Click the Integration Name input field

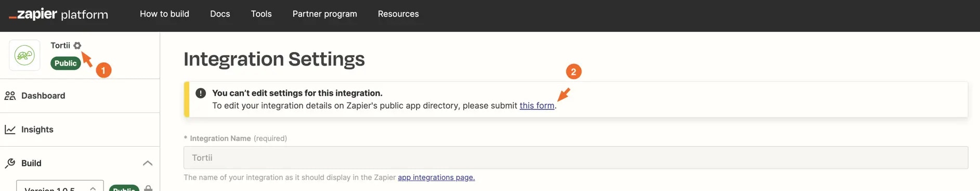click(576, 158)
